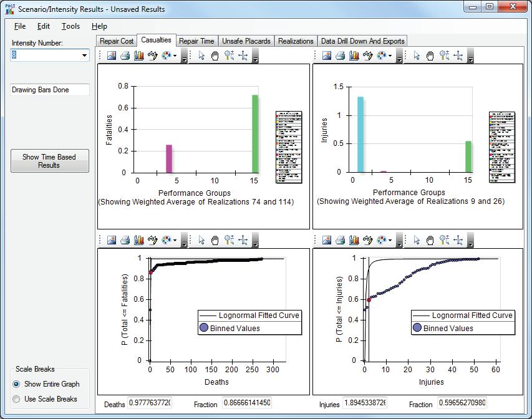Viewport: 532px width, 419px height.
Task: Open chart type gallery in the Injuries bar chart toolbar
Action: tap(354, 55)
